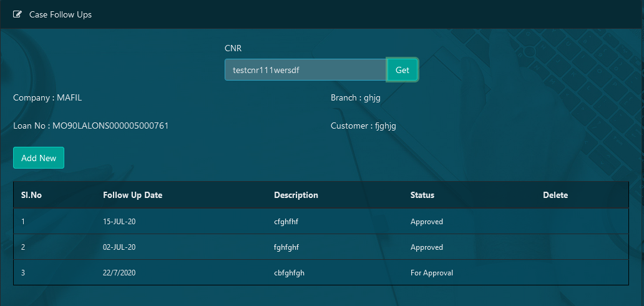The height and width of the screenshot is (306, 644).
Task: Click the Delete column header
Action: pyautogui.click(x=555, y=195)
